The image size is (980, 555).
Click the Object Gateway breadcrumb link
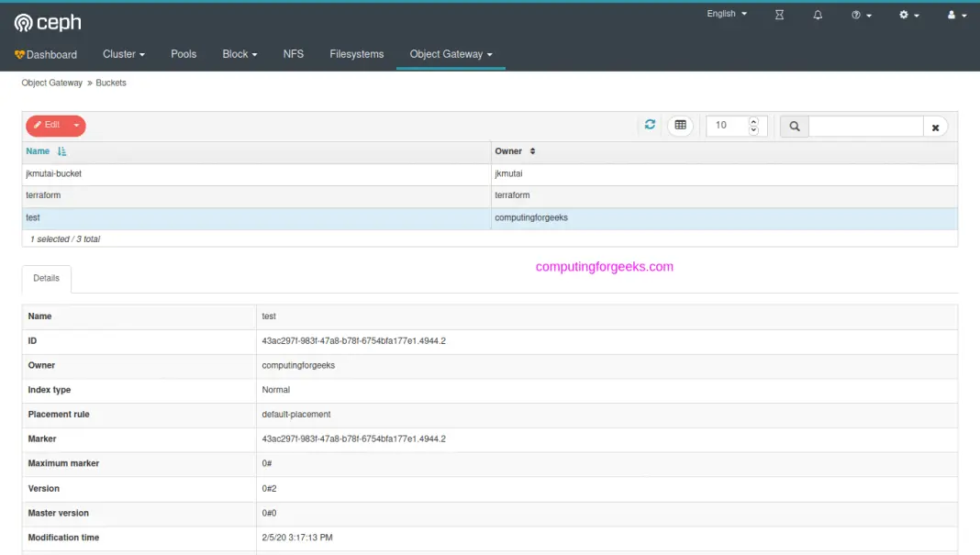51,83
